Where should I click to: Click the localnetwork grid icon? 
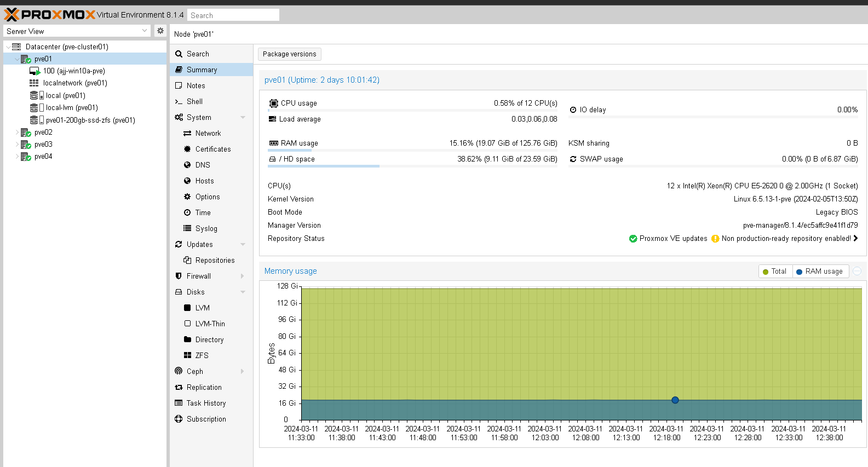34,83
